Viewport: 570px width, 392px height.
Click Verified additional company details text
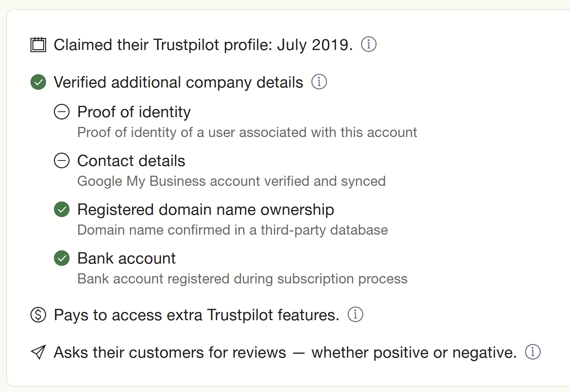tap(178, 82)
